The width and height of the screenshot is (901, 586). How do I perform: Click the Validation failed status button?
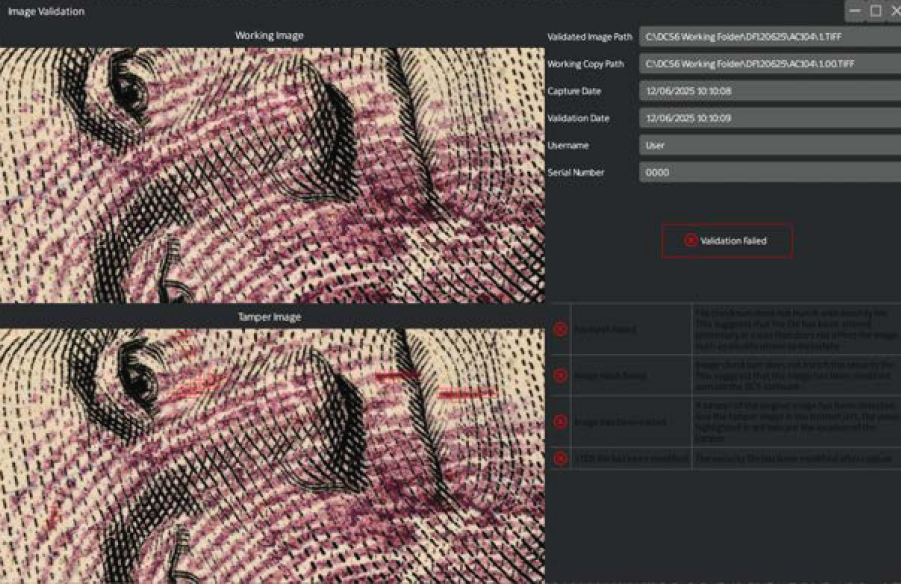click(x=727, y=241)
